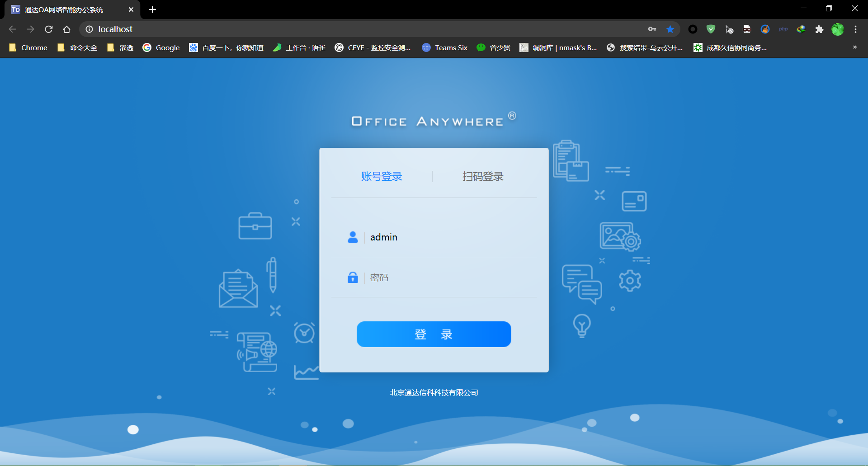
Task: Open the blue-orange round extension icon
Action: pos(765,29)
